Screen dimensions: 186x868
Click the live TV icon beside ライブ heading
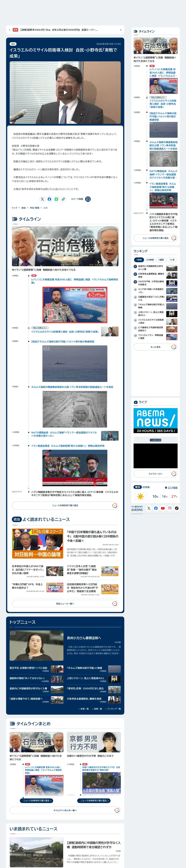click(x=136, y=402)
